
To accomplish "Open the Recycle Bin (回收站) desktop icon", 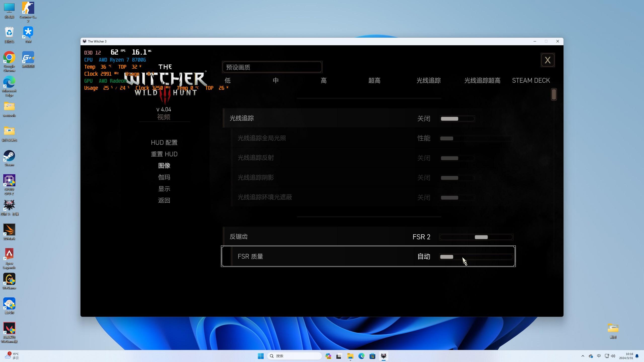I will coord(9,35).
